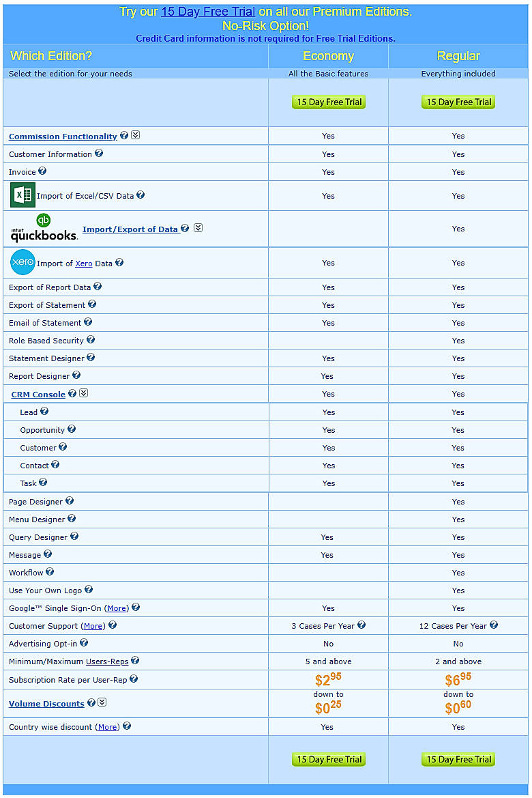Viewport: 532px width, 798px height.
Task: Open More link for Google Single Sign-On
Action: (x=117, y=608)
